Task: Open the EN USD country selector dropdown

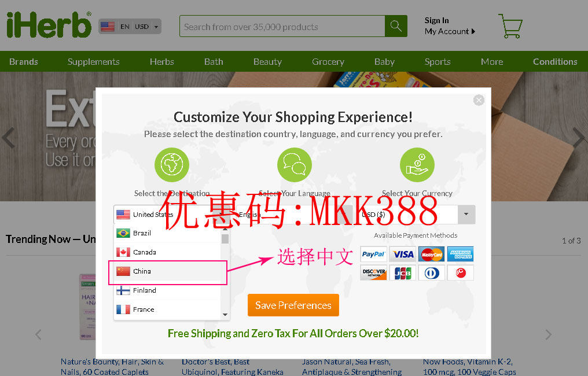Action: [x=130, y=27]
